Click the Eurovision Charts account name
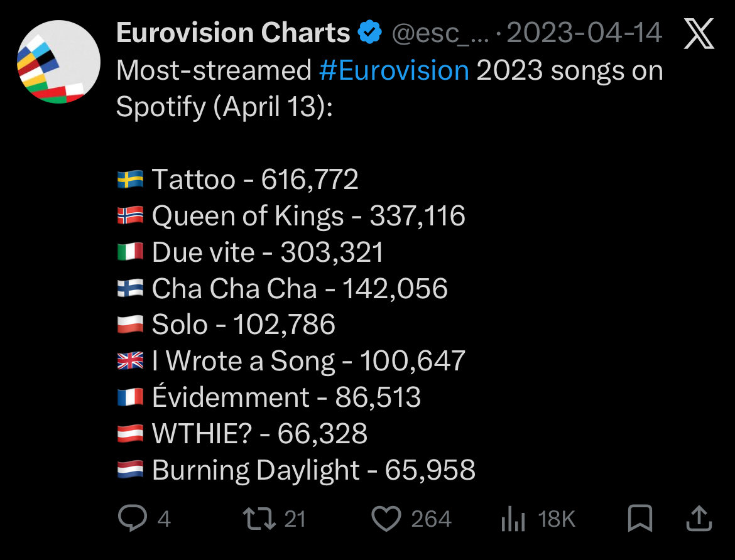This screenshot has height=560, width=735. 233,33
